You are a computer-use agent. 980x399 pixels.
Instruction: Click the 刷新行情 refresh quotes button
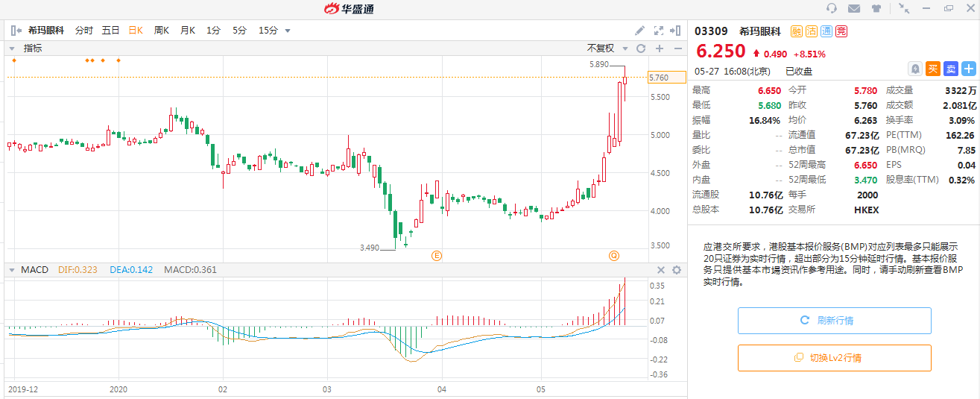point(834,321)
